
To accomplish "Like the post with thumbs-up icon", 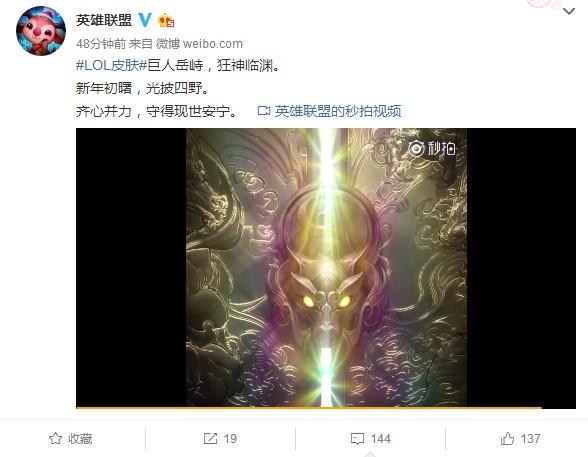I will pos(507,438).
